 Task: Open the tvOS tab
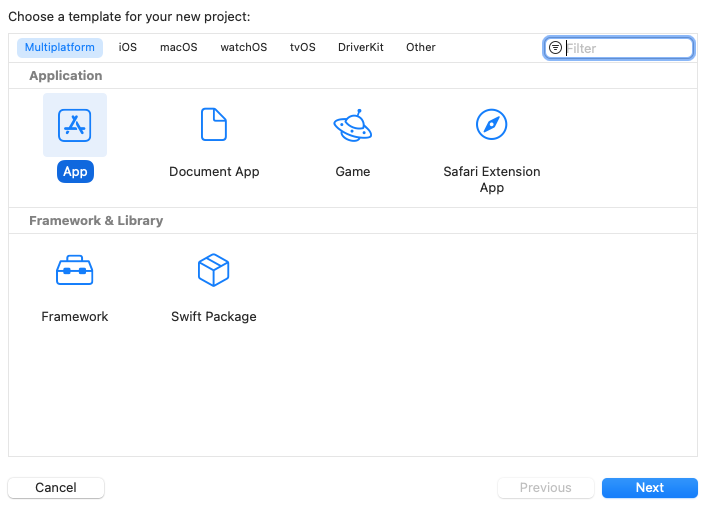pos(302,48)
